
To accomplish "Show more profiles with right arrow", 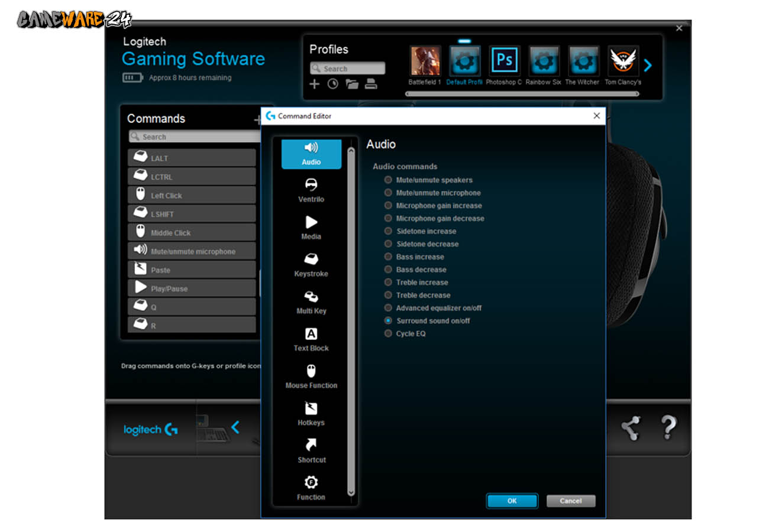I will pos(648,65).
